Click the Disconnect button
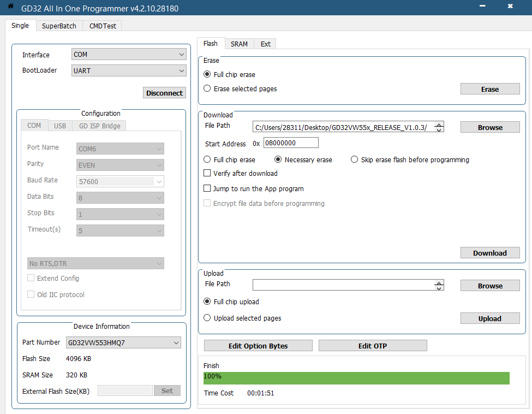 (x=164, y=93)
